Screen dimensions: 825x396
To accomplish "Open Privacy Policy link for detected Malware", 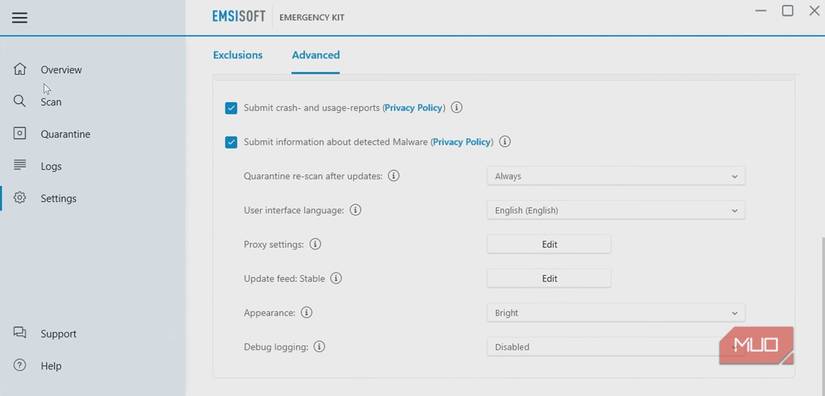I will 462,142.
